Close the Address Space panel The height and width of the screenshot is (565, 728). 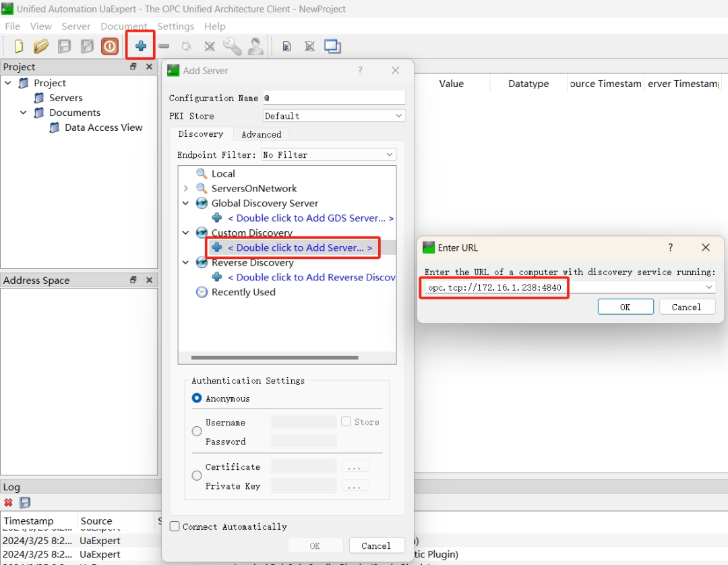(149, 280)
